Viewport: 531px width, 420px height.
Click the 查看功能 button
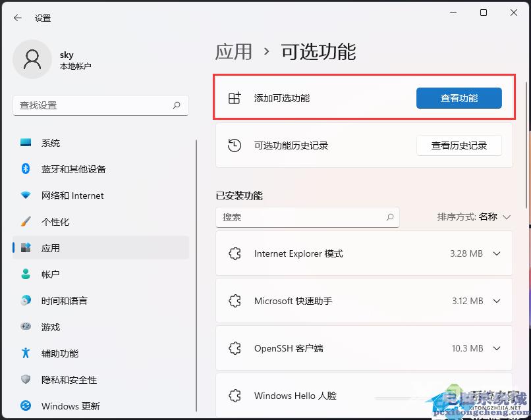click(x=459, y=98)
